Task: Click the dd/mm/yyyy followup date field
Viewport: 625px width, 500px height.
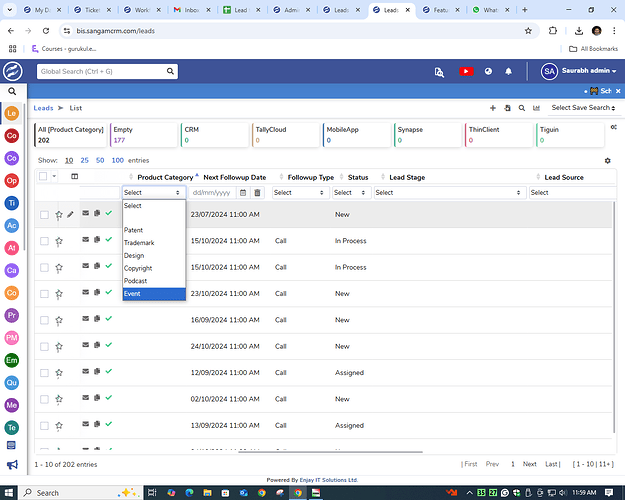Action: [x=212, y=193]
